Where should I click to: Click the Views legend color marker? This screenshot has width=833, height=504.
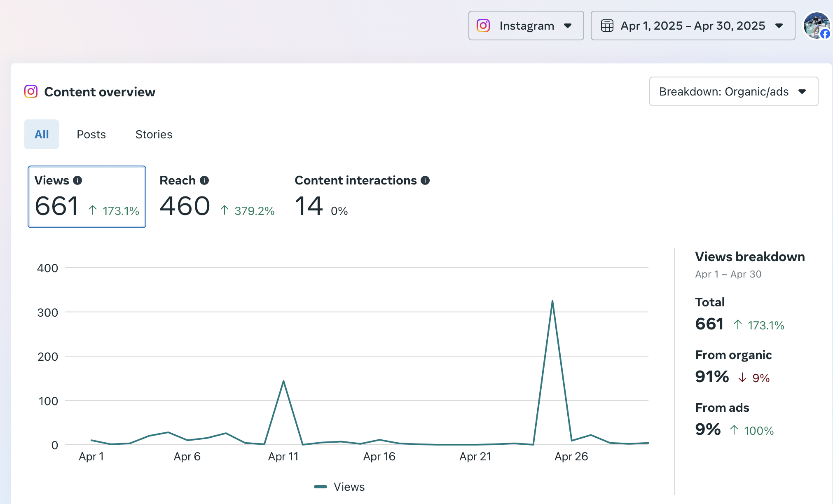(x=321, y=487)
